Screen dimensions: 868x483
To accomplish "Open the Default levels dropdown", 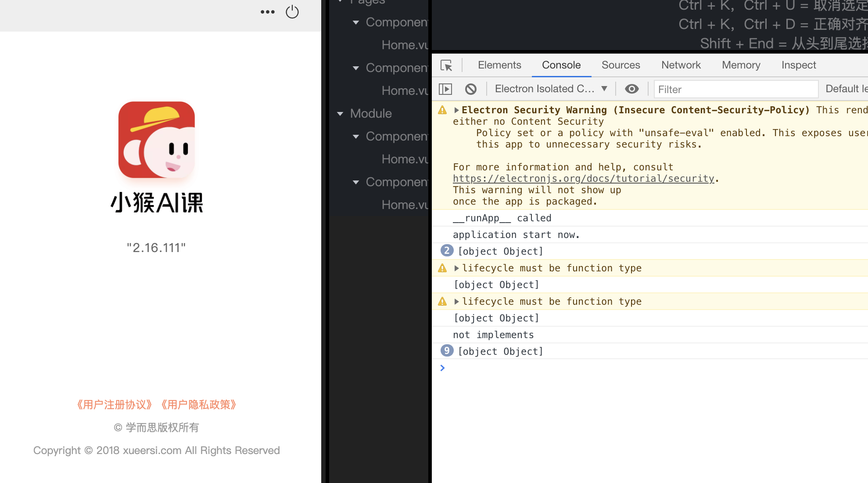I will [x=846, y=89].
